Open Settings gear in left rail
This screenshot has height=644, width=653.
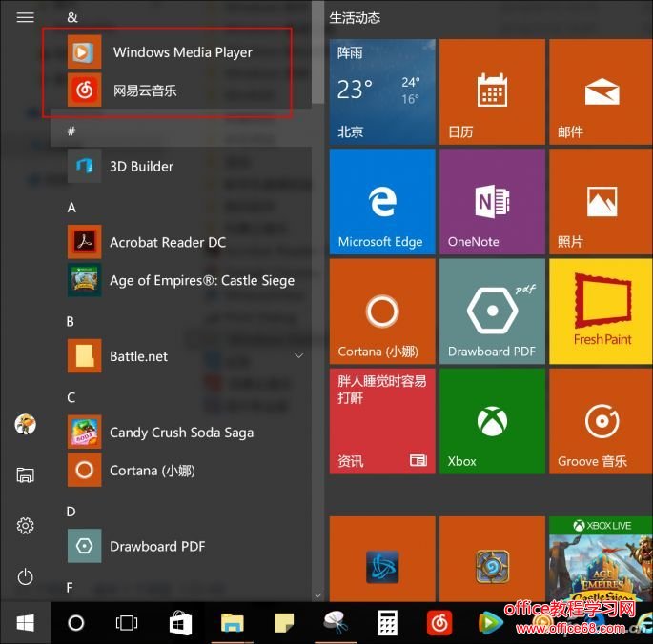(26, 526)
